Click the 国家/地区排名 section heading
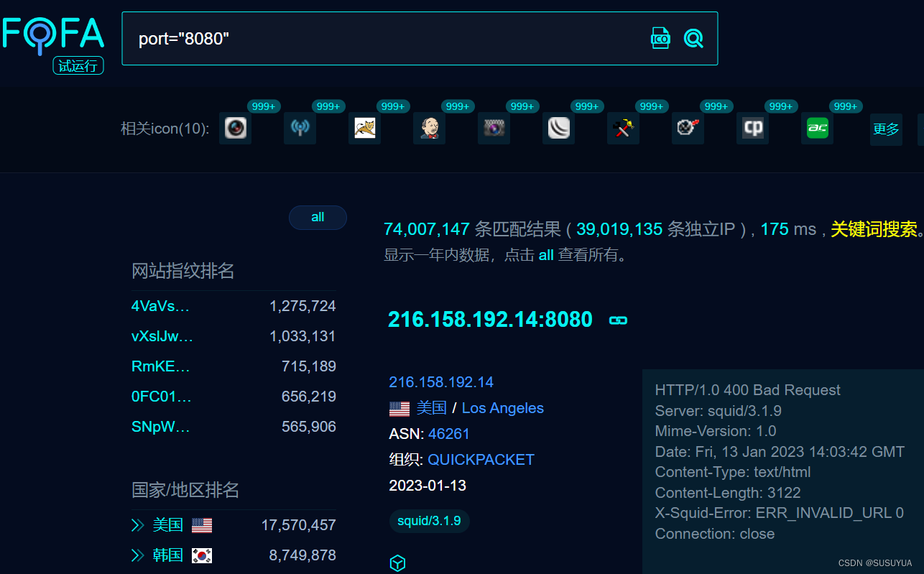924x574 pixels. click(185, 490)
